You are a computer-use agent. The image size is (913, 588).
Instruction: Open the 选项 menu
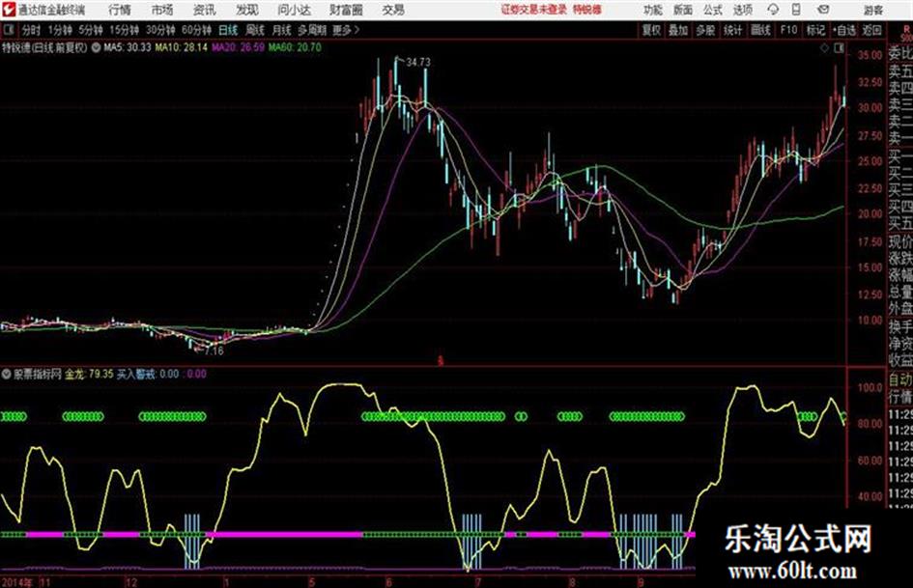click(x=742, y=10)
